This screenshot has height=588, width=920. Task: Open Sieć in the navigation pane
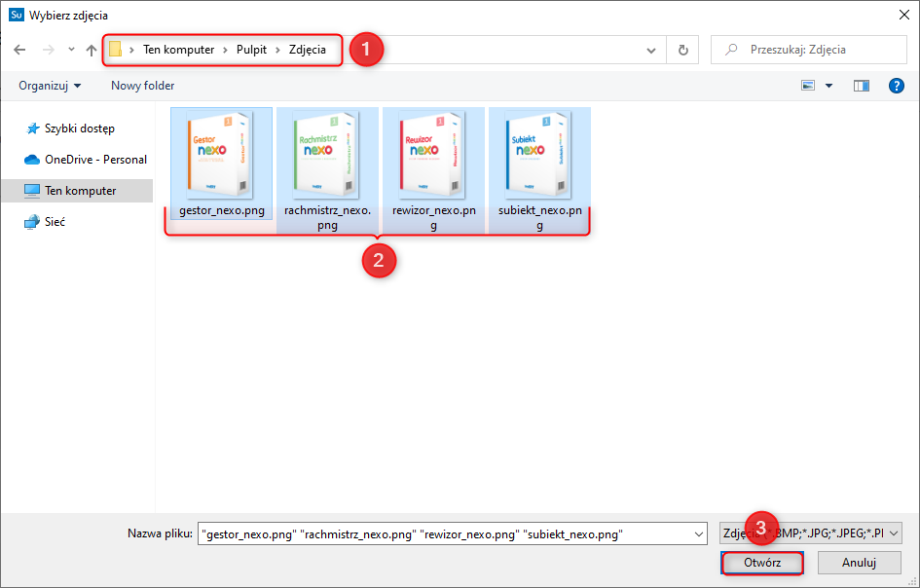pyautogui.click(x=45, y=222)
